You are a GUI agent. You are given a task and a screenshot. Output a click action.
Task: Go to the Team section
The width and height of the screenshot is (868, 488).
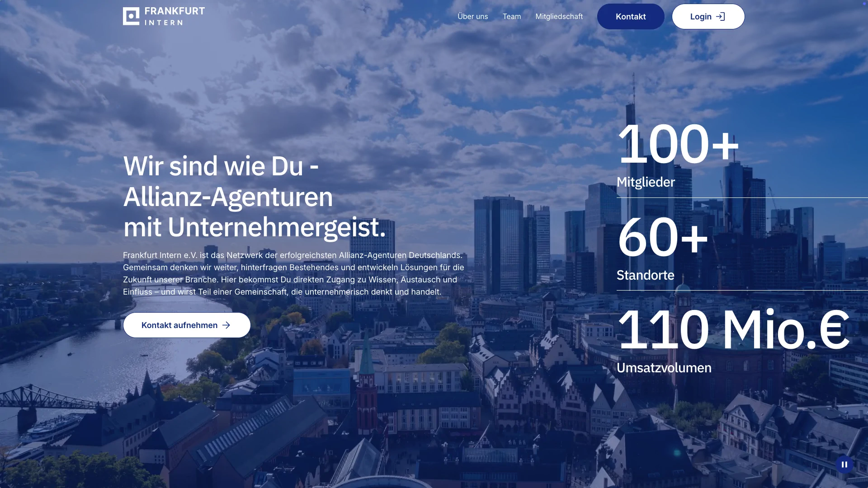click(x=511, y=16)
